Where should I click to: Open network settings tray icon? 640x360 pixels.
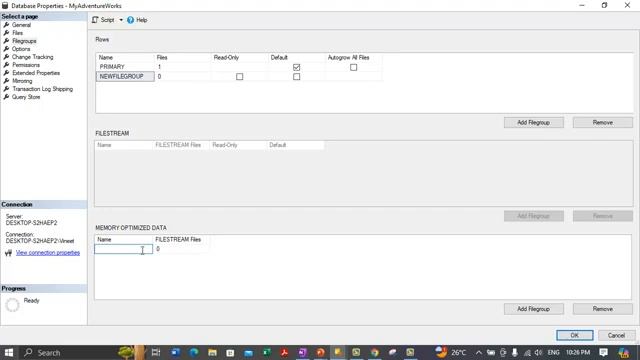(x=527, y=352)
